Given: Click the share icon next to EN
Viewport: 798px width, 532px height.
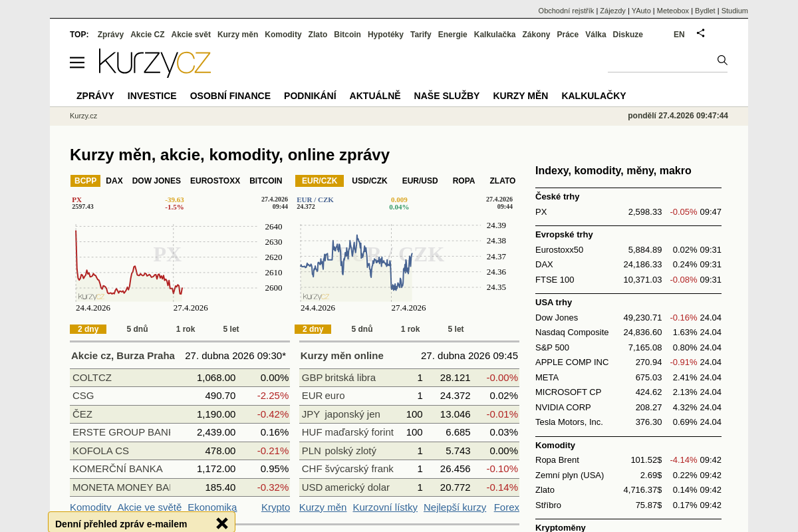Looking at the screenshot, I should click(x=700, y=33).
